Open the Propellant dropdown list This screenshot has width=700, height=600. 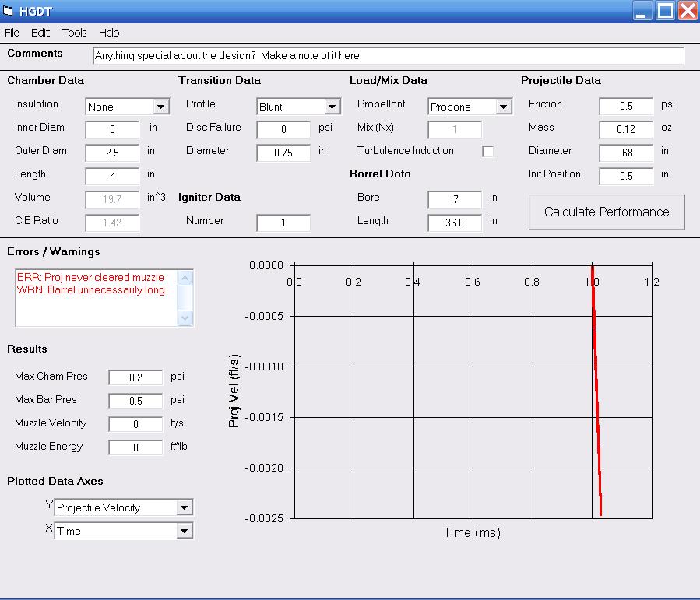(503, 107)
